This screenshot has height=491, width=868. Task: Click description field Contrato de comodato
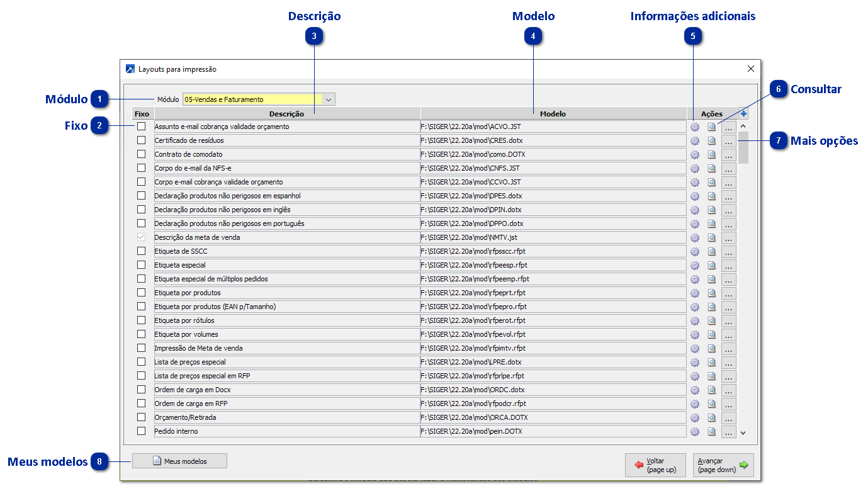coord(287,155)
